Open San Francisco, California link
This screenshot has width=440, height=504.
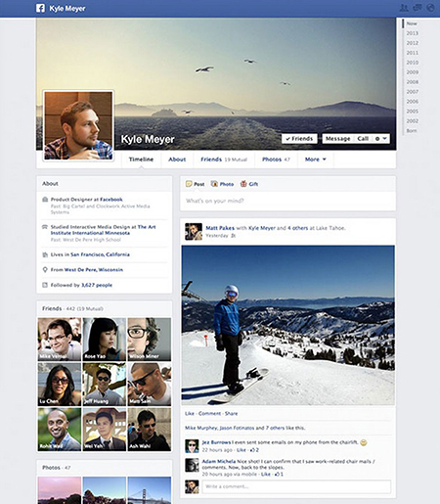click(100, 254)
